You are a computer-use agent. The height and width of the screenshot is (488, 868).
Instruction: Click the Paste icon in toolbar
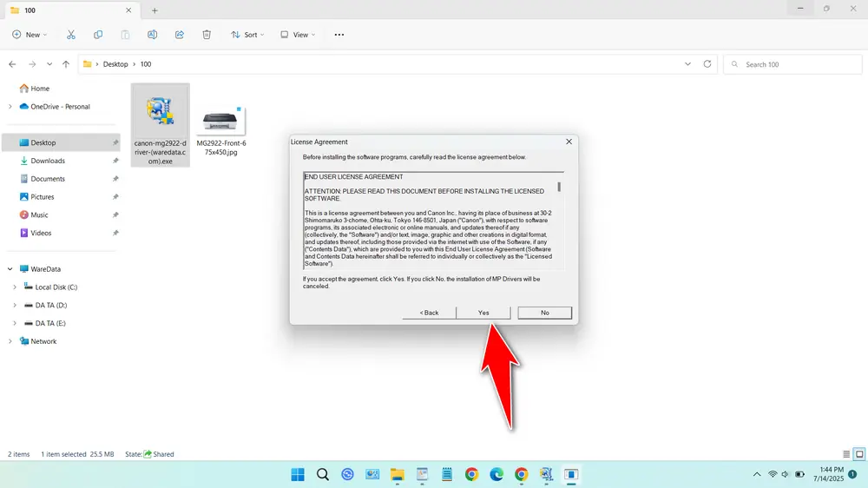pyautogui.click(x=125, y=35)
